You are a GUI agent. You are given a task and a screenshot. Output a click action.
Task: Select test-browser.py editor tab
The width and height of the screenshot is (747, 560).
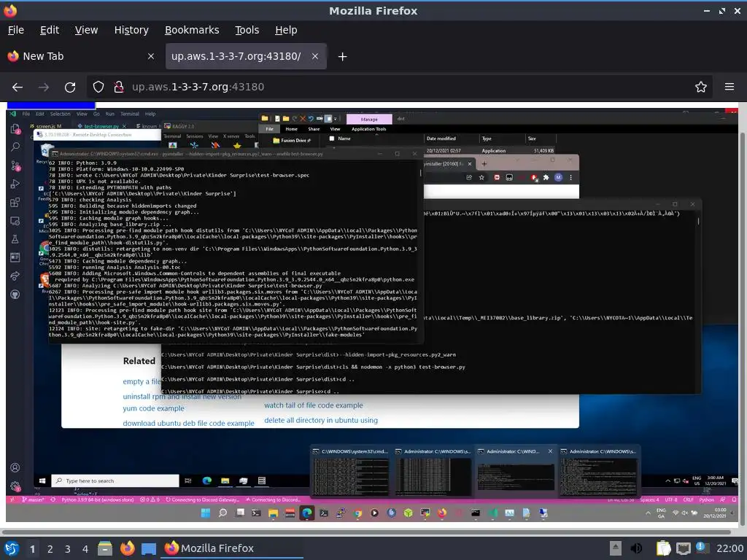[x=101, y=126]
